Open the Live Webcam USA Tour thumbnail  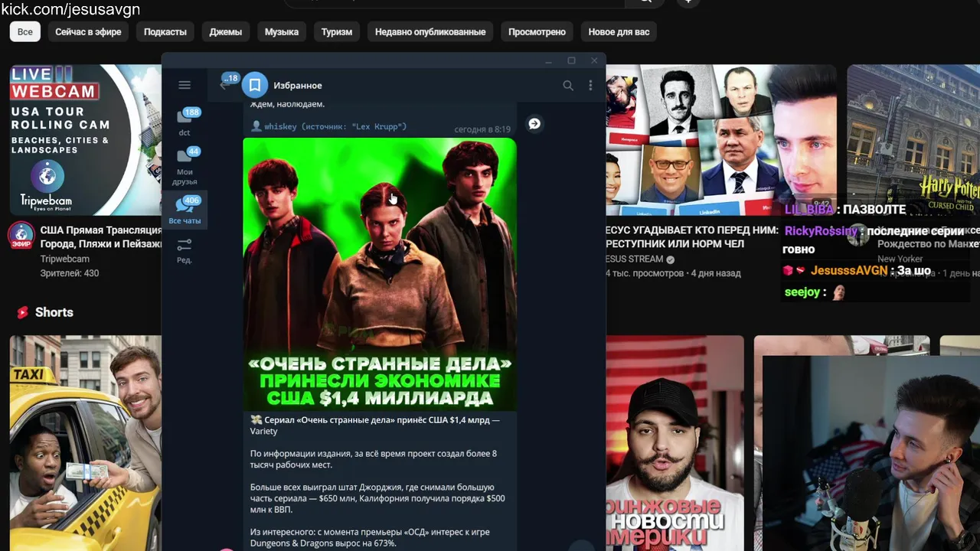pos(85,139)
